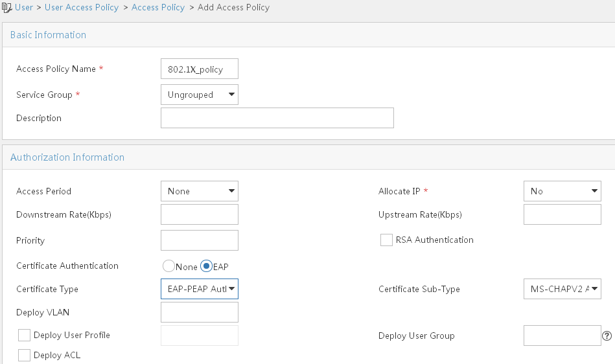
Task: Click the Downstream Rate input field
Action: point(200,214)
